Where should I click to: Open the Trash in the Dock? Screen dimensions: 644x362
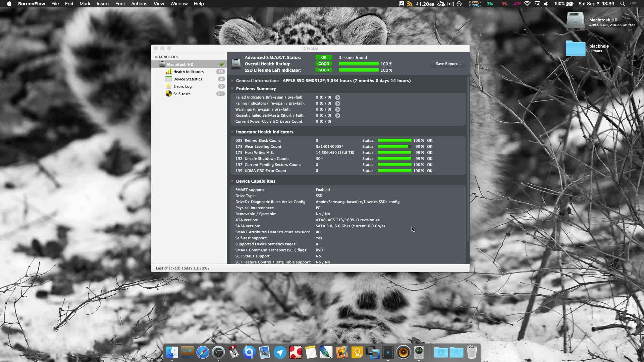click(472, 352)
